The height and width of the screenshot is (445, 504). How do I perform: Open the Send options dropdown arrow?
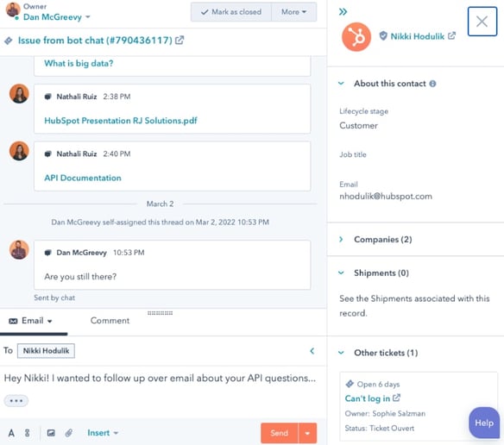point(307,433)
